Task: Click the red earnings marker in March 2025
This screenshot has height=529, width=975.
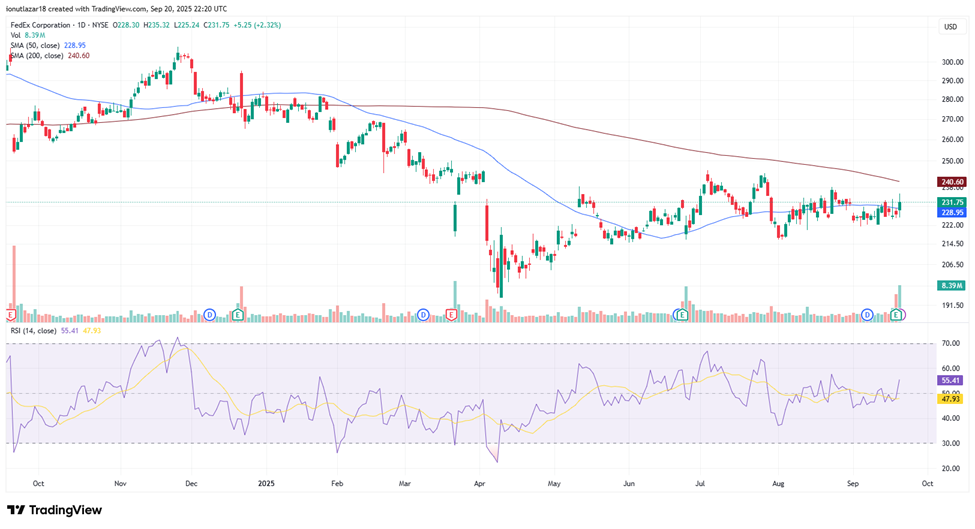Action: [x=451, y=315]
